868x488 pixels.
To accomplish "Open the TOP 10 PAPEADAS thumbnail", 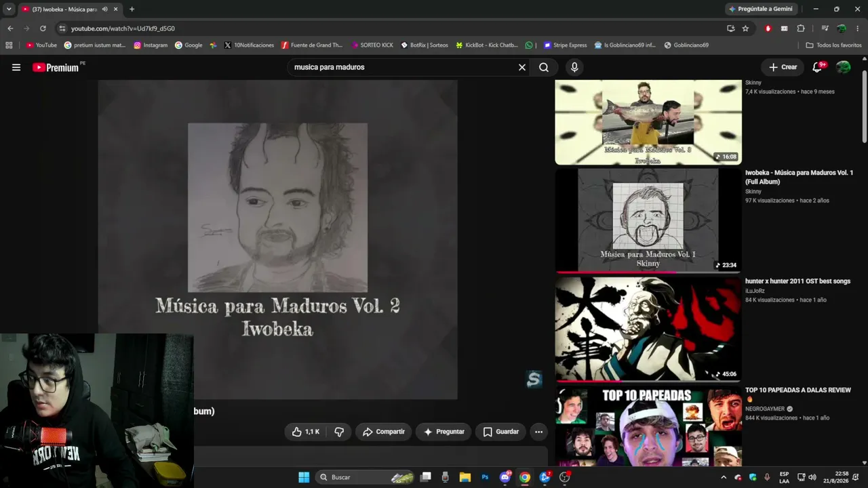I will point(648,426).
